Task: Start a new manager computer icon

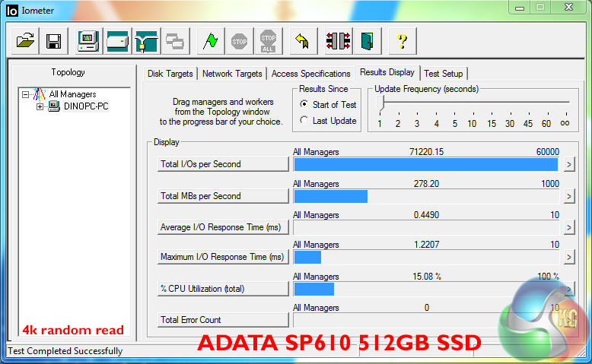Action: tap(88, 41)
